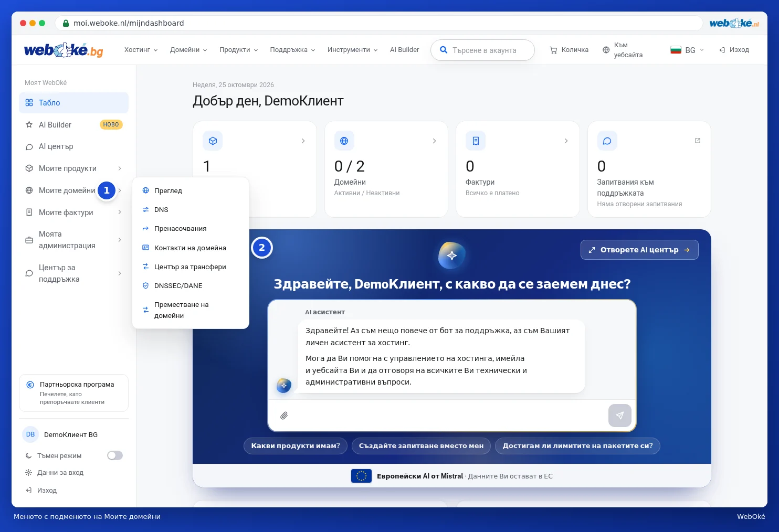Click the AI assistant message input field

(449, 416)
